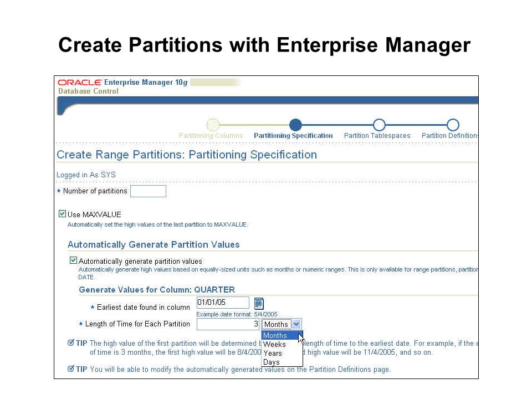
Task: Click the Example date format text
Action: point(237,314)
